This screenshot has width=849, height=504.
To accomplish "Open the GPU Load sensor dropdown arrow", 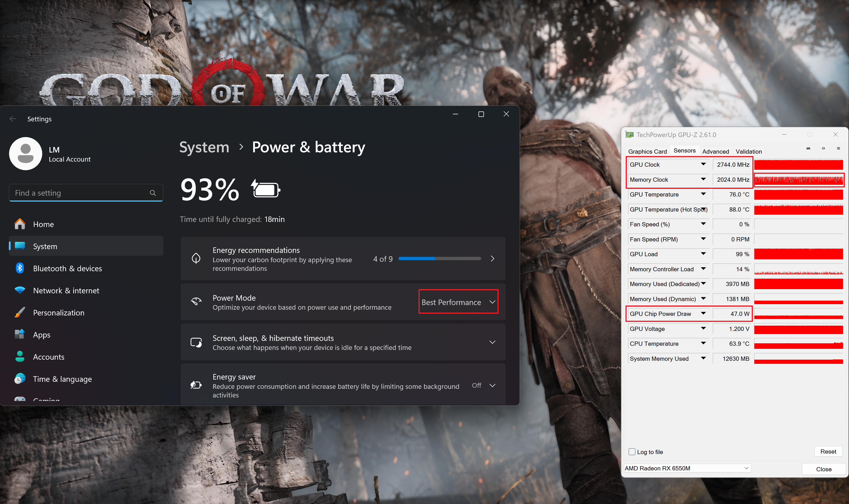I will pos(703,254).
